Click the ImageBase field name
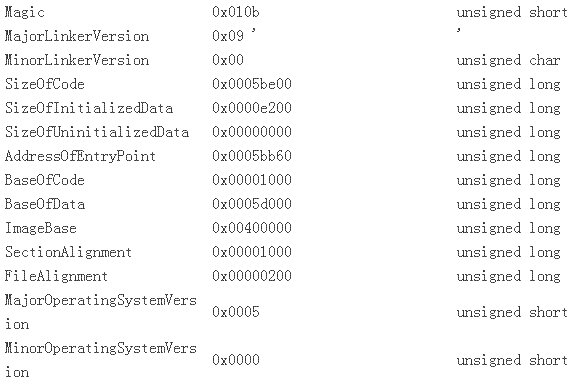The height and width of the screenshot is (383, 573). 41,228
